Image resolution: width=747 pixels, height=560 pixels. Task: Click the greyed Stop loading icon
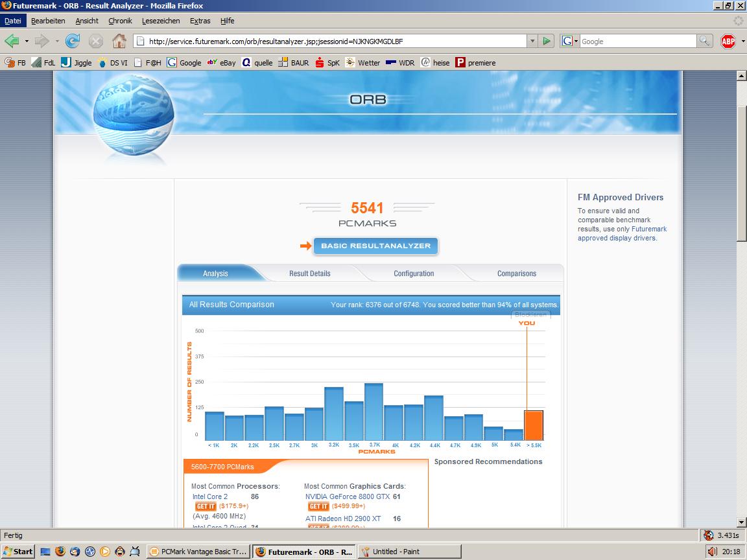point(96,41)
